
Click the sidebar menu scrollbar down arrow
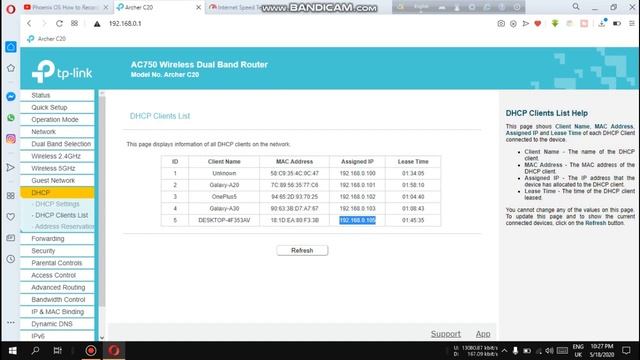[102, 338]
